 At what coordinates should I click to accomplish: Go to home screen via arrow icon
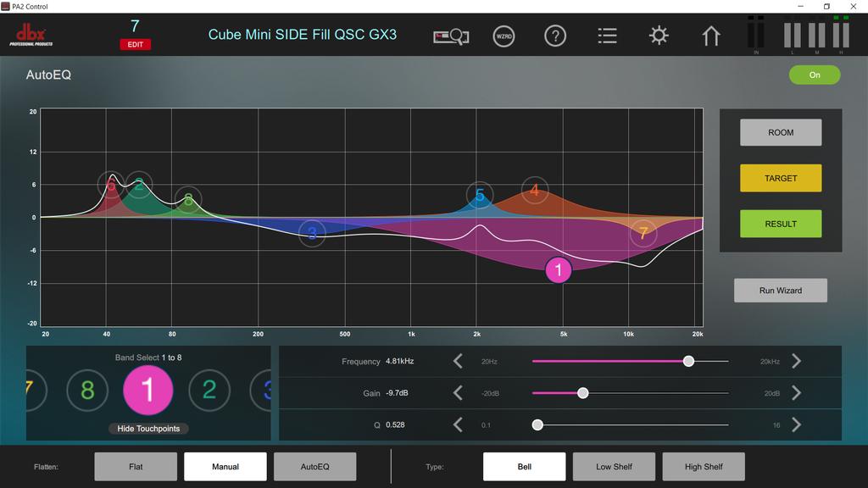pyautogui.click(x=711, y=36)
